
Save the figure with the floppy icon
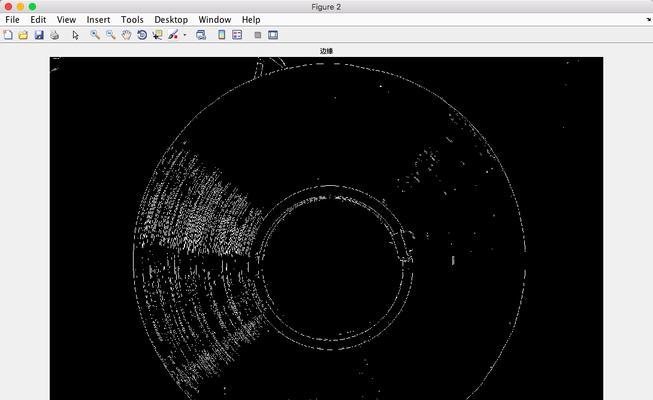[39, 35]
